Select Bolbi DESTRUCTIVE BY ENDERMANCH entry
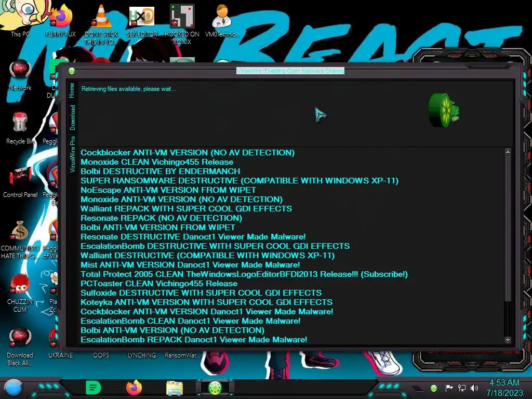 coord(160,171)
